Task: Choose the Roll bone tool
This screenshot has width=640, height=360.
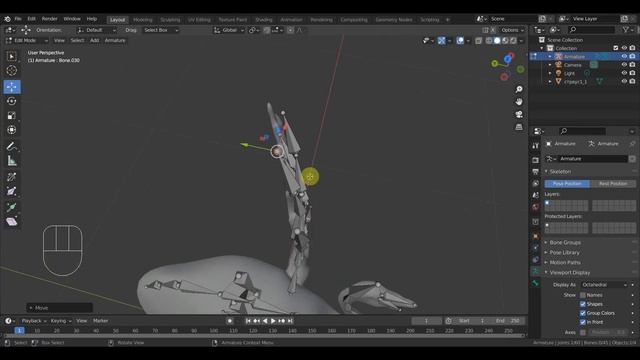Action: tap(11, 177)
